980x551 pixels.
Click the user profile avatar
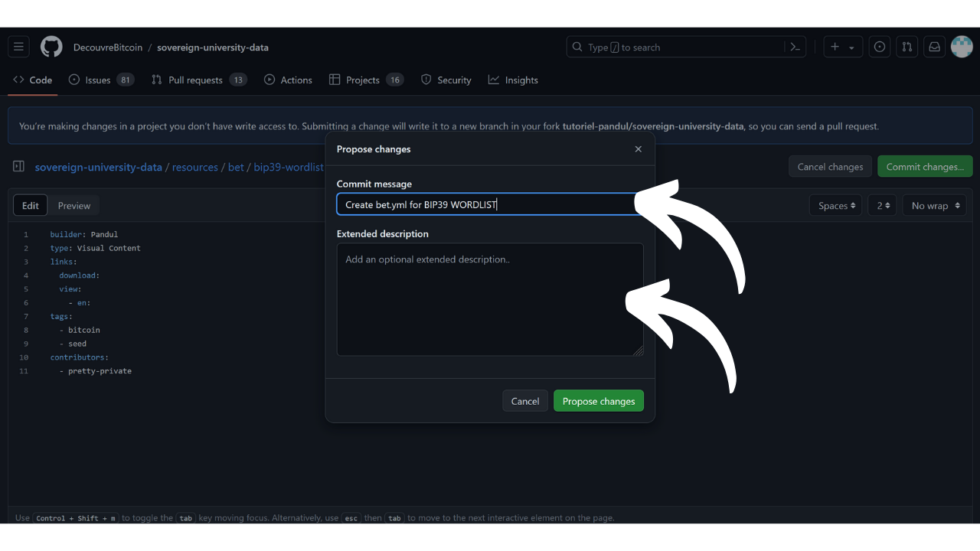tap(962, 47)
